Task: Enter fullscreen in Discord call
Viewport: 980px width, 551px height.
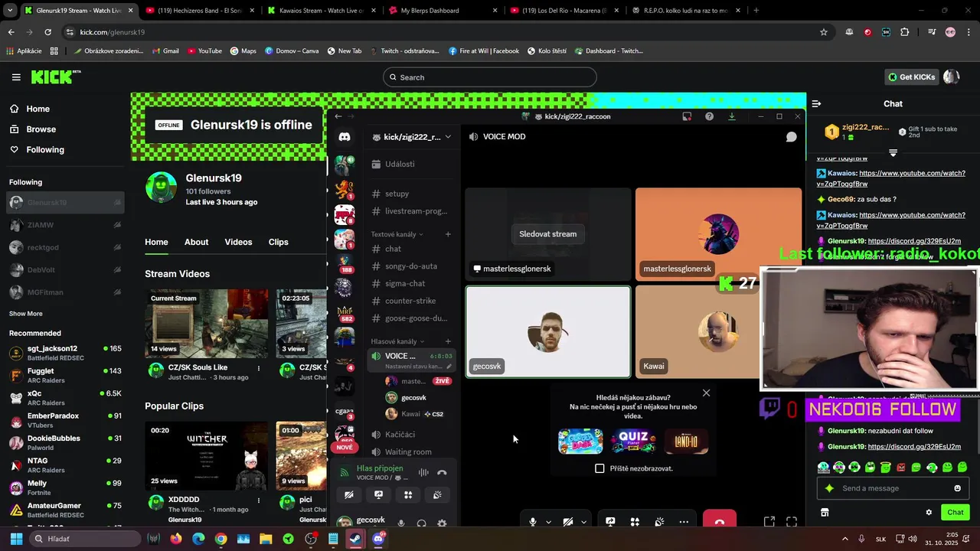Action: (792, 522)
